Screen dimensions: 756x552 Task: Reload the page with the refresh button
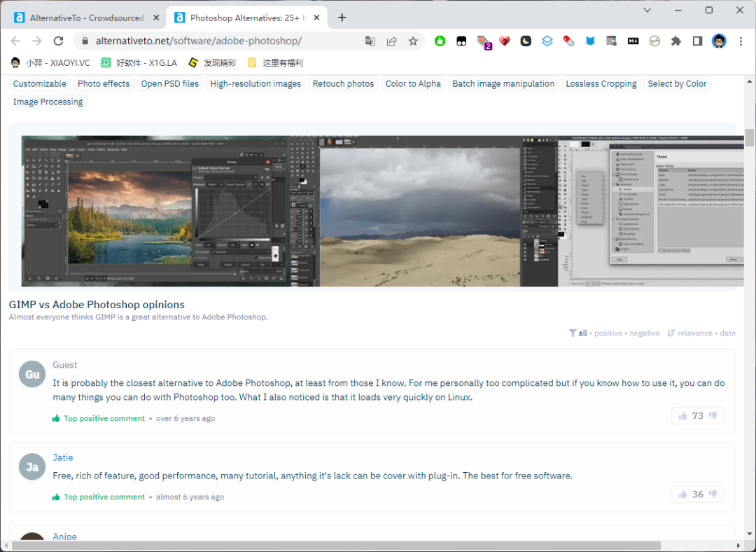click(58, 41)
